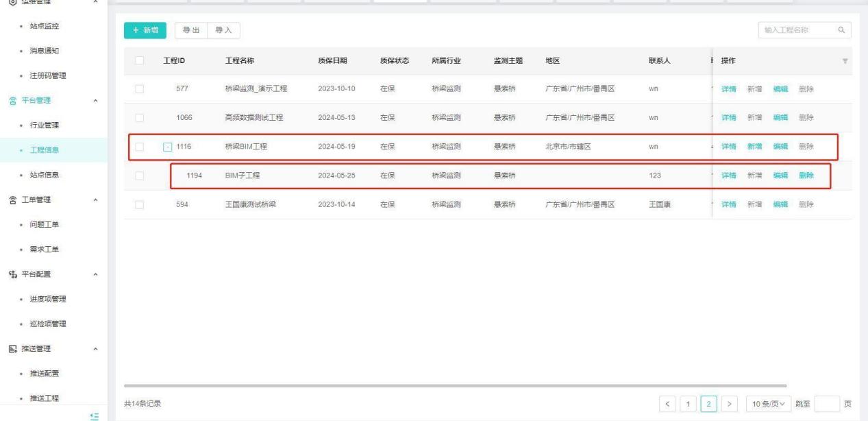The width and height of the screenshot is (868, 421).
Task: Click the filter icon in 操作 header
Action: click(845, 61)
